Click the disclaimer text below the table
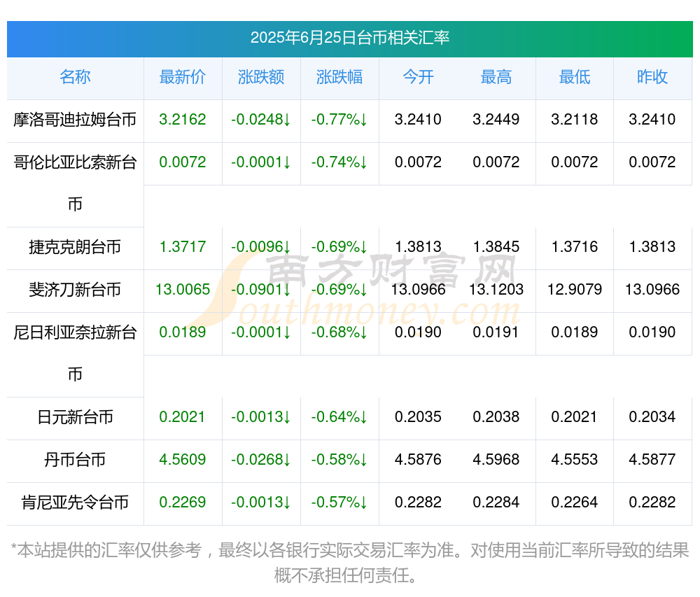Viewport: 700px width, 597px height. coord(349,563)
